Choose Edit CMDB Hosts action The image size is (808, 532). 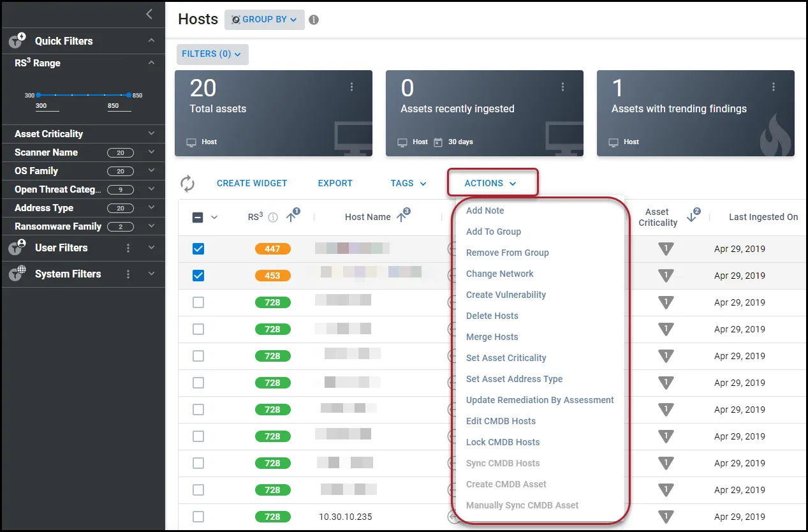501,421
